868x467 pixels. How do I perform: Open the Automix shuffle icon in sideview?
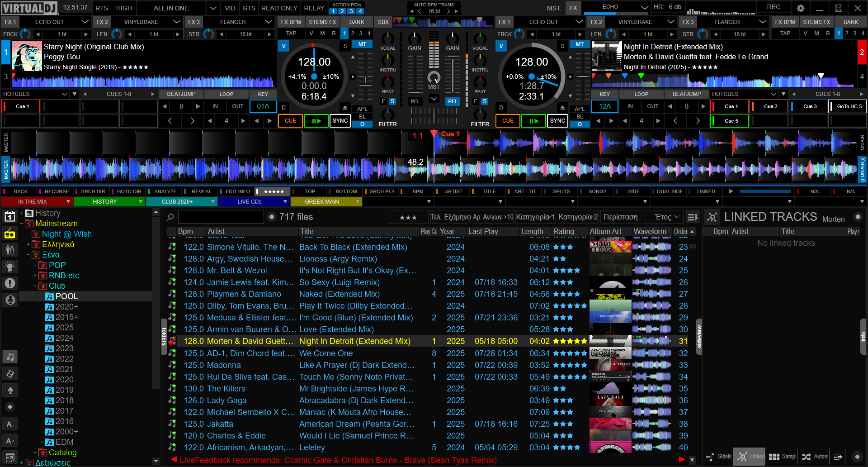coord(806,457)
